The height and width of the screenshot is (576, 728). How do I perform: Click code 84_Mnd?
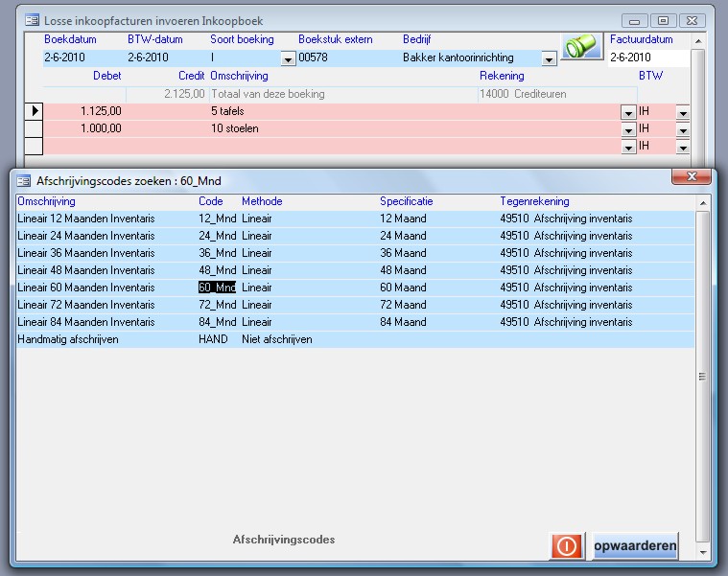[x=217, y=322]
